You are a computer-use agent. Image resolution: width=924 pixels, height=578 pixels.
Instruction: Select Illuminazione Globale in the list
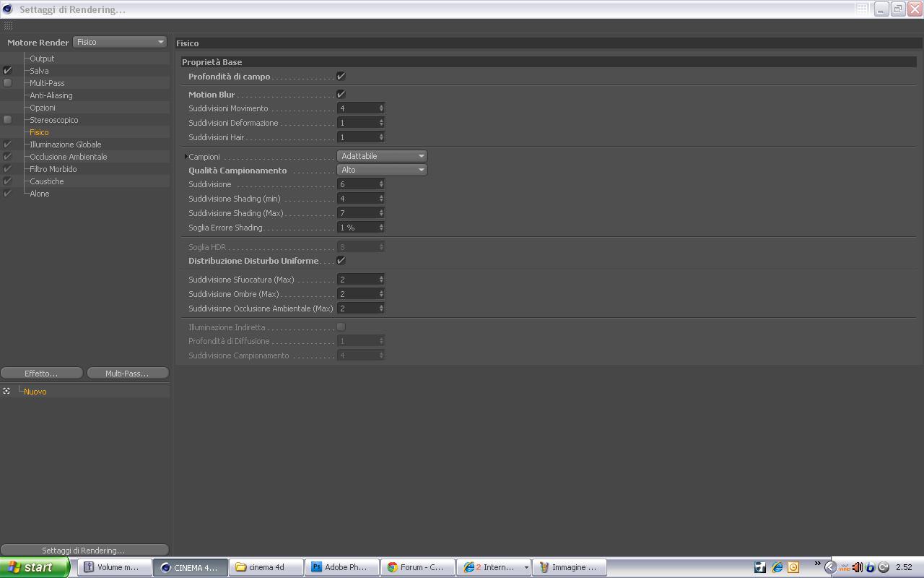(65, 144)
